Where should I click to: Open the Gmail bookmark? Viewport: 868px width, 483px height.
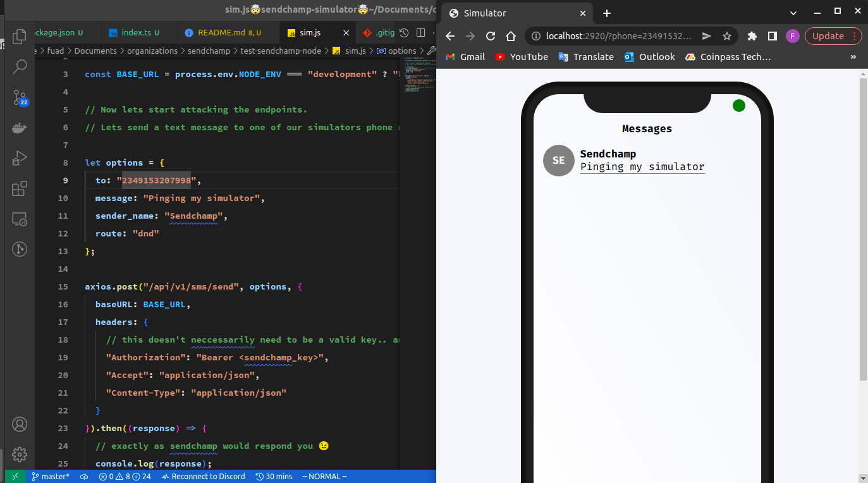(x=465, y=57)
